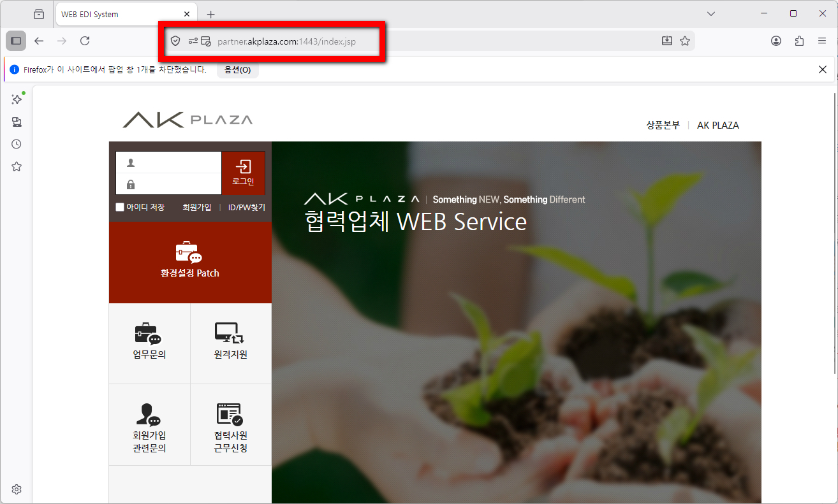
Task: Bookmark this page with the star icon
Action: [685, 41]
